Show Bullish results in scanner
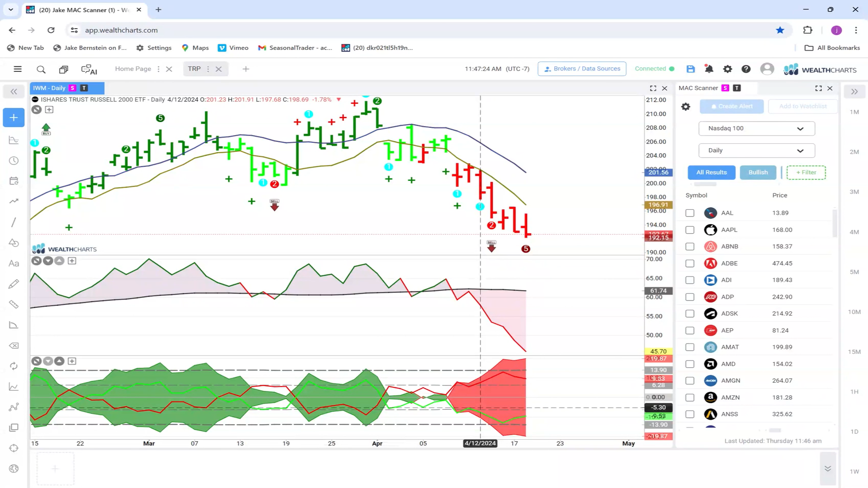Viewport: 868px width, 488px height. coord(758,172)
